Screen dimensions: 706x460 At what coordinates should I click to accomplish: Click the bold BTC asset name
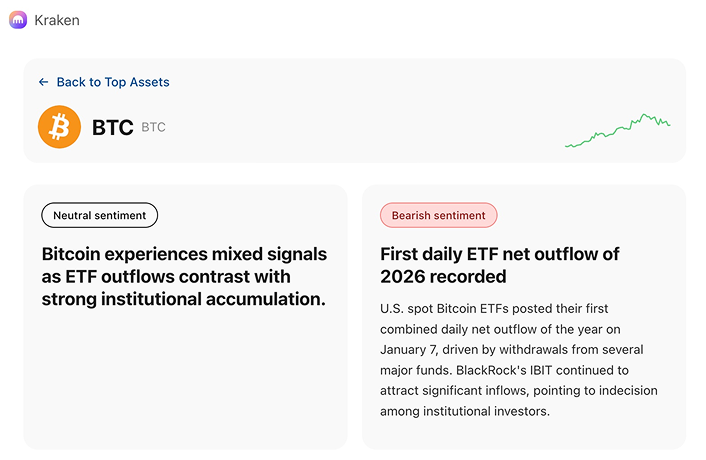(112, 128)
